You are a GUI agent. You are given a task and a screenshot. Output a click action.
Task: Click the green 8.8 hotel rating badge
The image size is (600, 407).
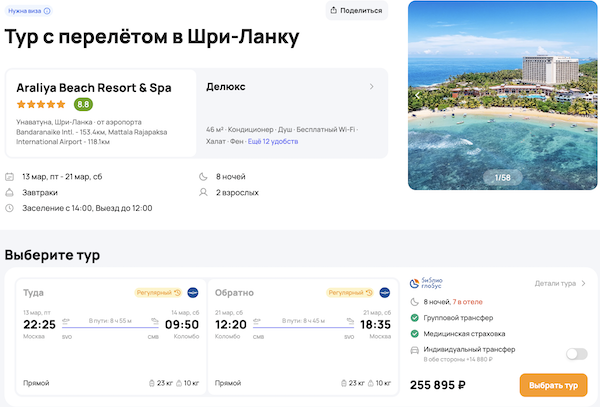pos(83,104)
